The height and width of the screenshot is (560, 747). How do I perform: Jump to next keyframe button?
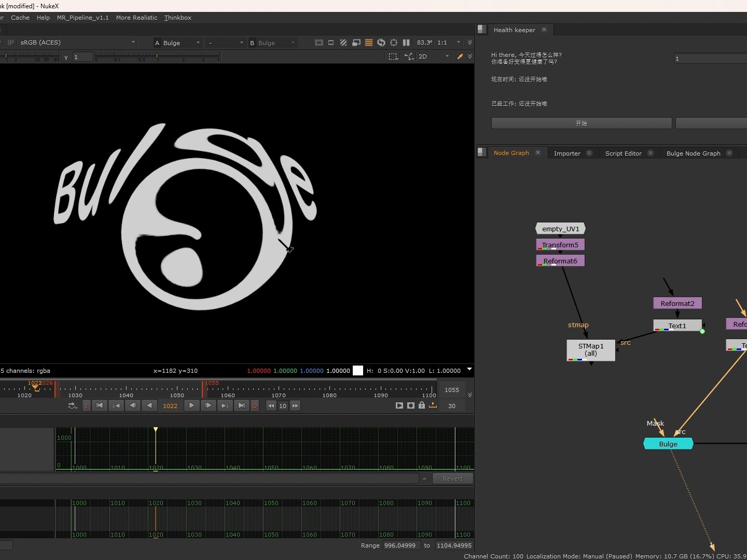click(225, 405)
